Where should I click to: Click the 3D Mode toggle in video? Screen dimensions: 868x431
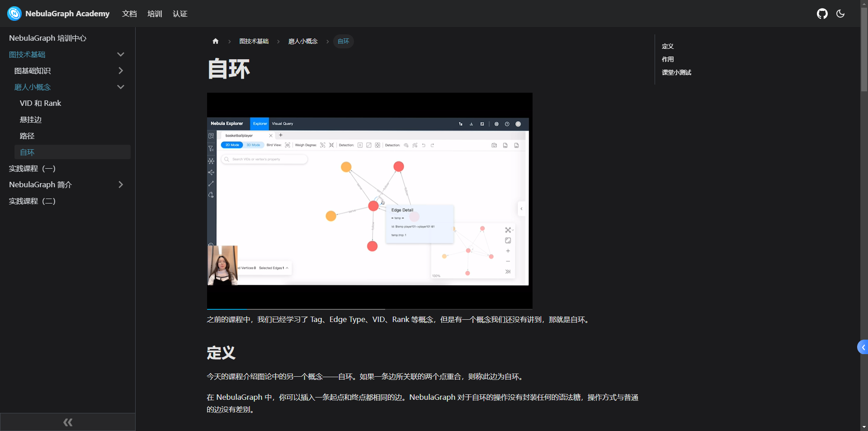pos(253,145)
